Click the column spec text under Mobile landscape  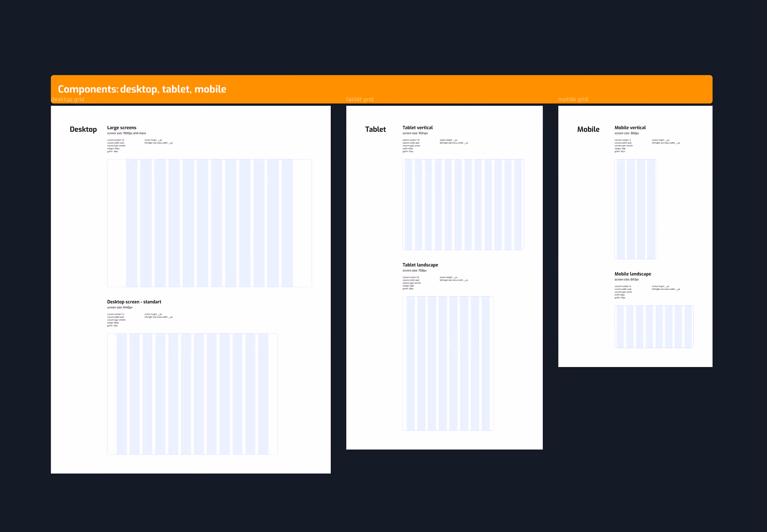623,292
